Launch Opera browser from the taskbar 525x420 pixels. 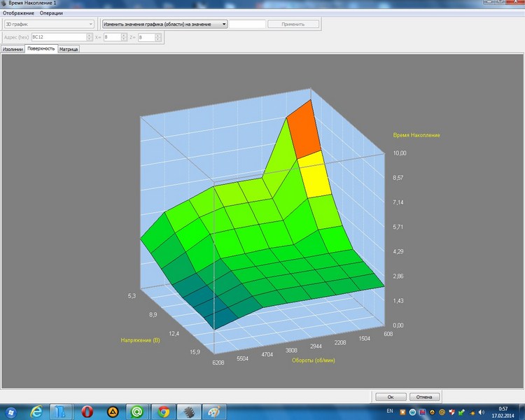click(87, 412)
